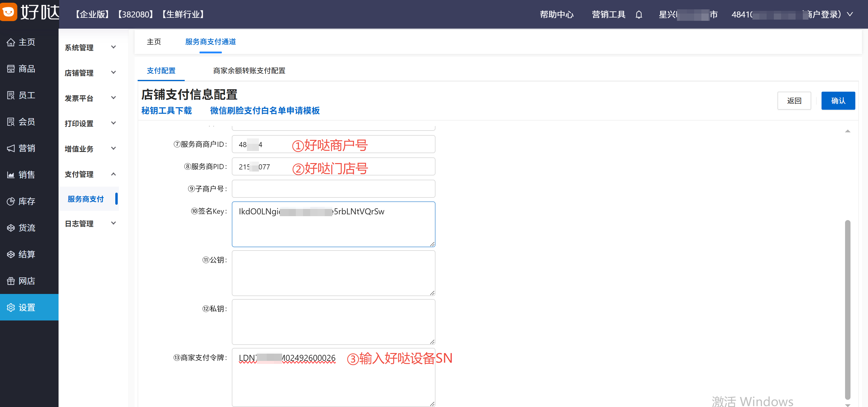Click the blue 确认 button
The height and width of the screenshot is (407, 868).
click(x=838, y=101)
